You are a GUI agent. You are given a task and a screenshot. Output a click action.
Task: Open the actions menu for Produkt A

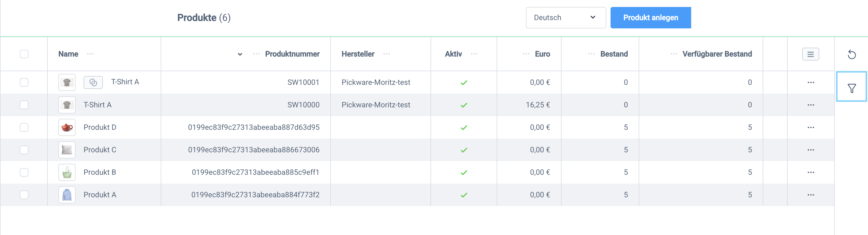(810, 195)
